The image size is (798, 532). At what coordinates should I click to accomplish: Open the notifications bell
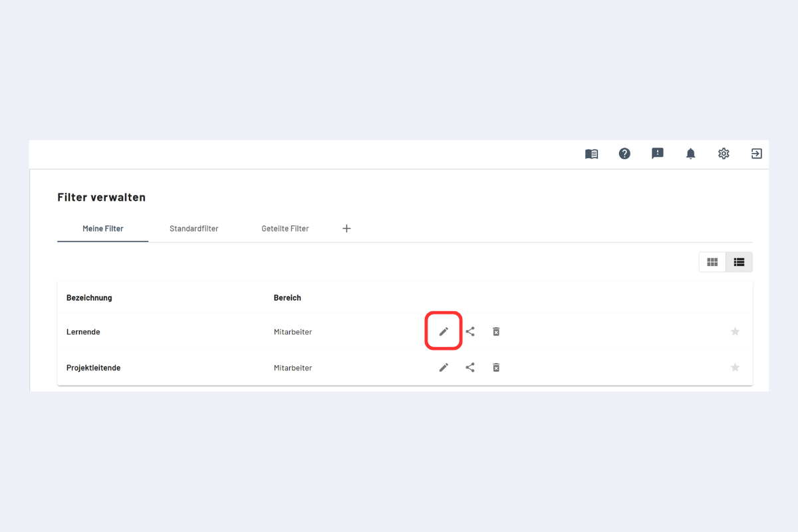(x=690, y=154)
